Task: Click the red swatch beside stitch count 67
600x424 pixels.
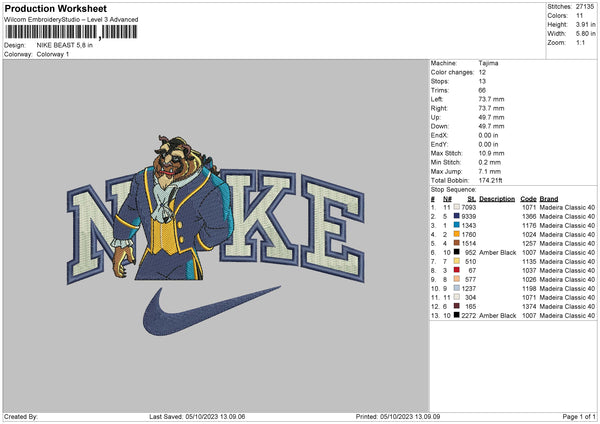Action: point(457,270)
